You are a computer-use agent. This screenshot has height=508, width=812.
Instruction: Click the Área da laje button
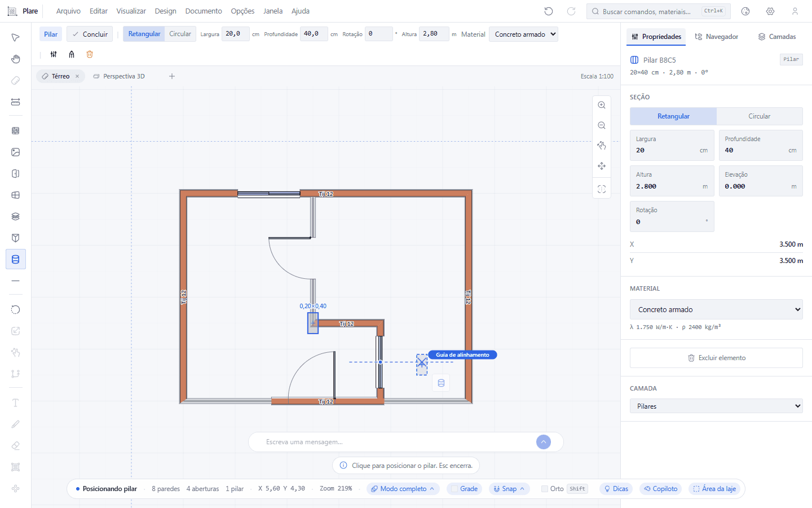pyautogui.click(x=714, y=489)
